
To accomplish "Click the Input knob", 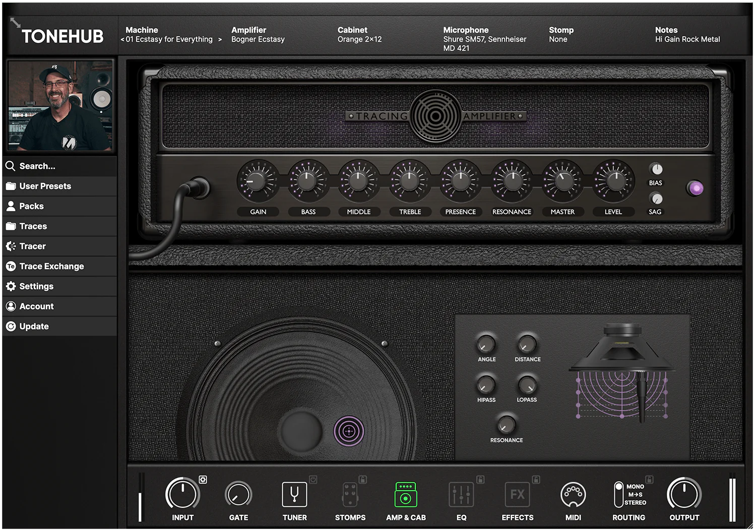I will 182,494.
